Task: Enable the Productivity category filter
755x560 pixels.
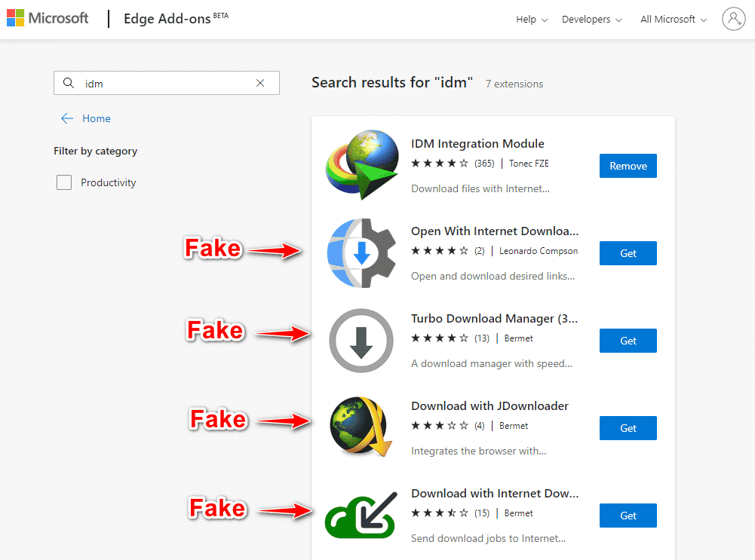Action: coord(64,182)
